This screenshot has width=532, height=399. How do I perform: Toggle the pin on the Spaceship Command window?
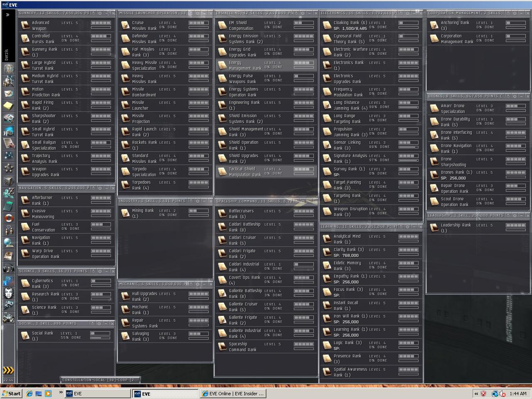tap(296, 201)
